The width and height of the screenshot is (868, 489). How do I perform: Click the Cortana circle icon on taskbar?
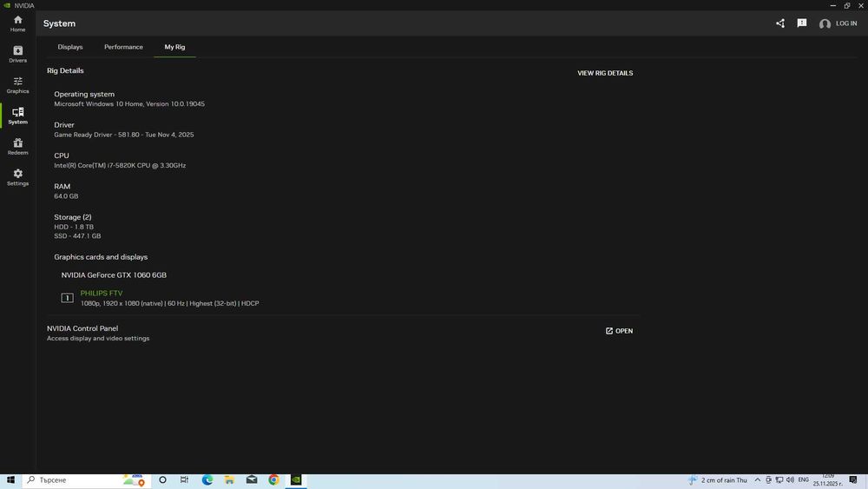coord(162,480)
